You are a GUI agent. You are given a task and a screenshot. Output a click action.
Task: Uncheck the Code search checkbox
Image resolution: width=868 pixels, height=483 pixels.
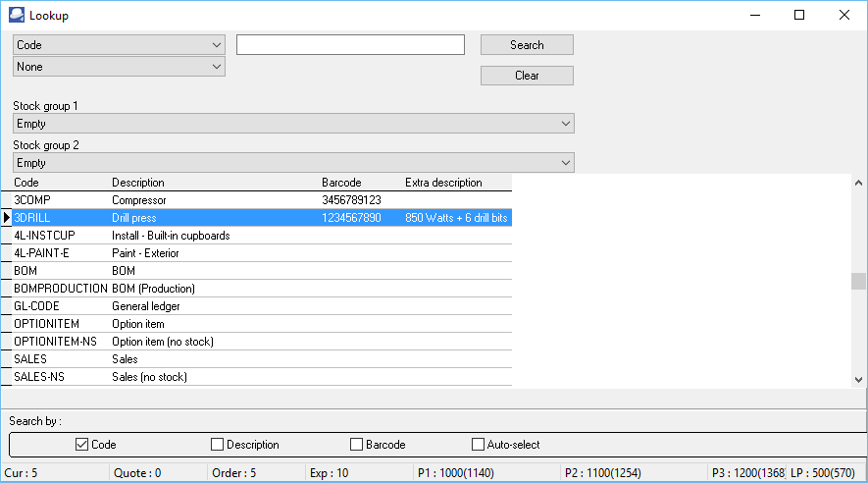[82, 445]
